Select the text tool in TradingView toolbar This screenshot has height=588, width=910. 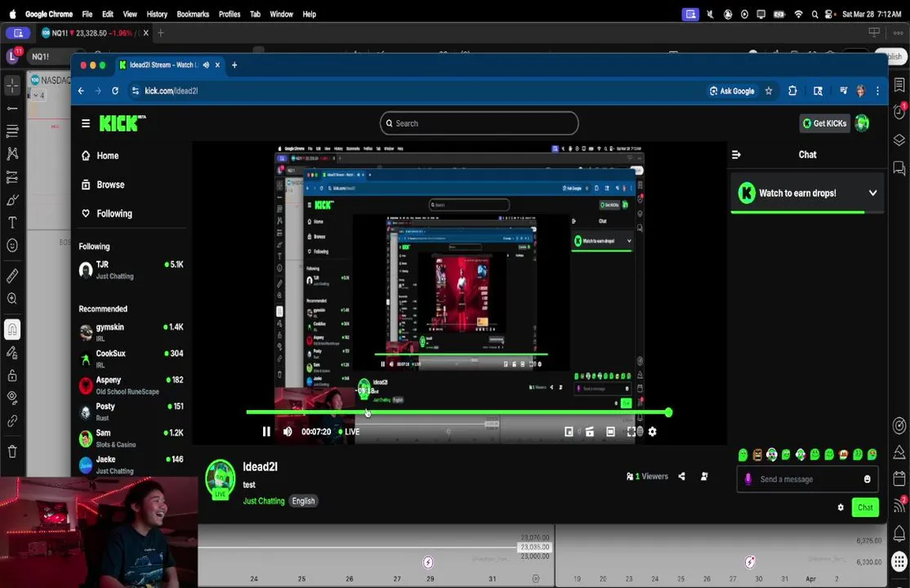[12, 222]
